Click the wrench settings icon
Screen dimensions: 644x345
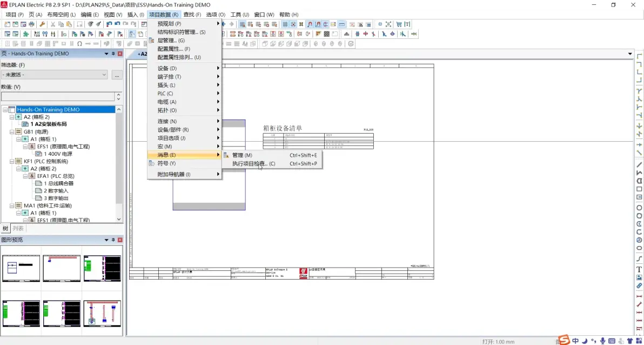(42, 24)
